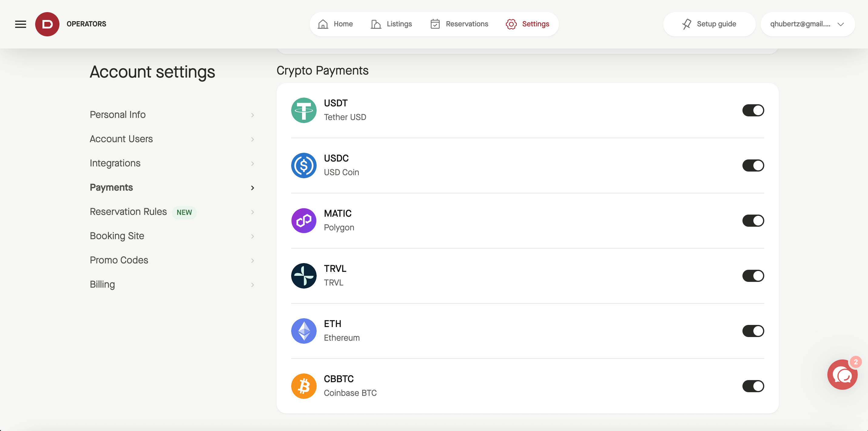Go to the Home tab

click(335, 24)
